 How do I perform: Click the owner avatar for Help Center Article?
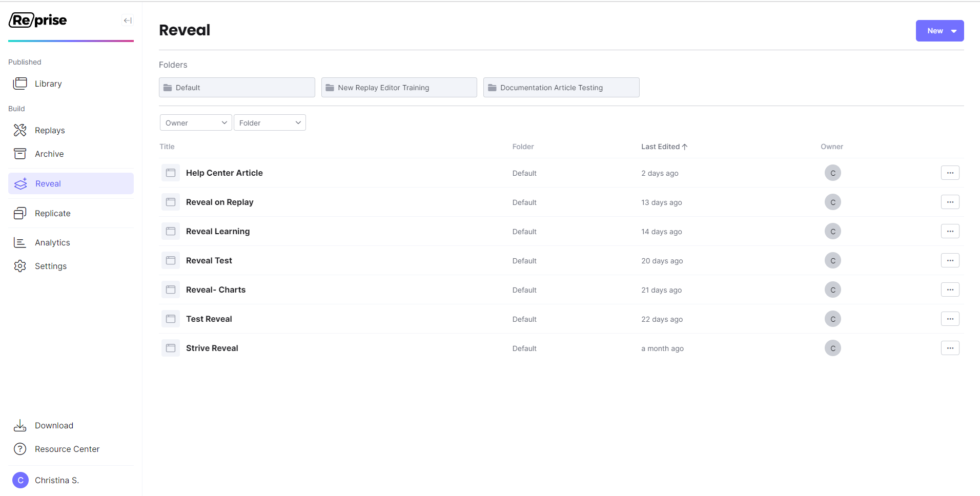click(832, 173)
